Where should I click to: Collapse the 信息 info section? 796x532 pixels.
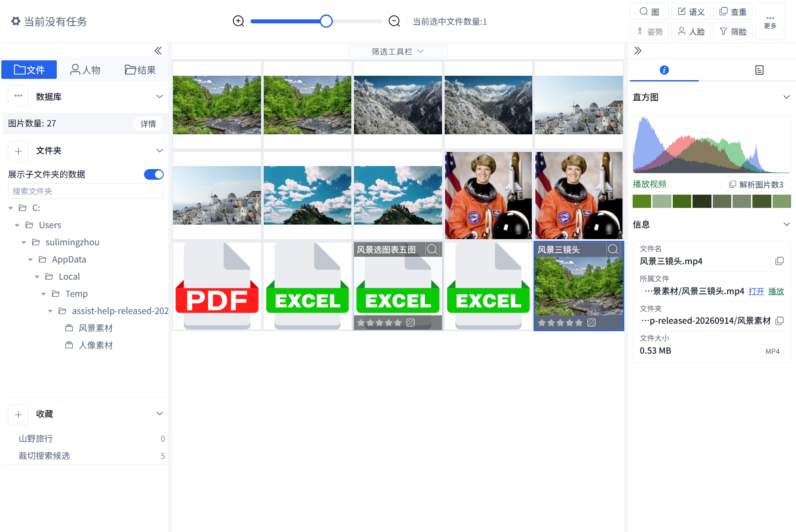coord(787,224)
